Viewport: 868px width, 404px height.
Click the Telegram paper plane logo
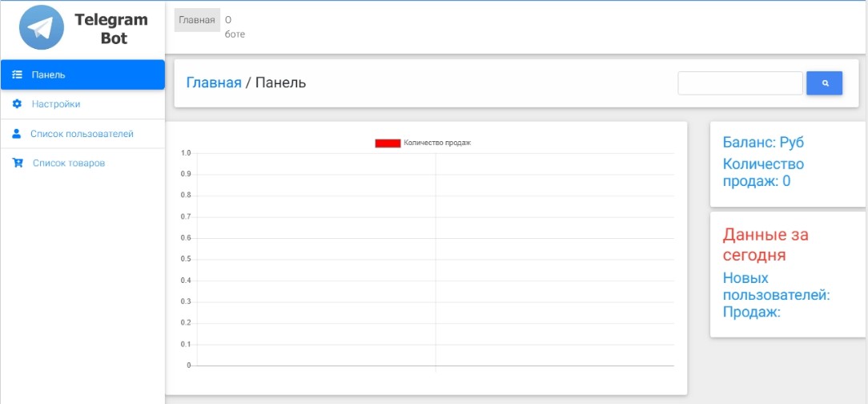pyautogui.click(x=41, y=28)
